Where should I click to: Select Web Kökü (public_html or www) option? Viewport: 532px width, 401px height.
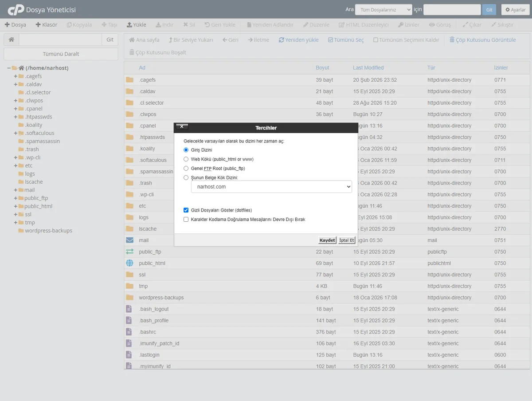tap(186, 159)
